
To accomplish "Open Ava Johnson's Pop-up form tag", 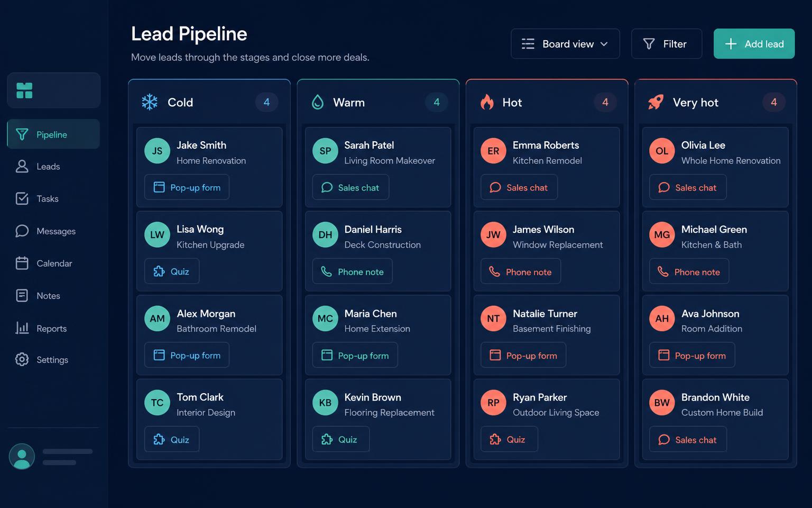I will [x=692, y=355].
